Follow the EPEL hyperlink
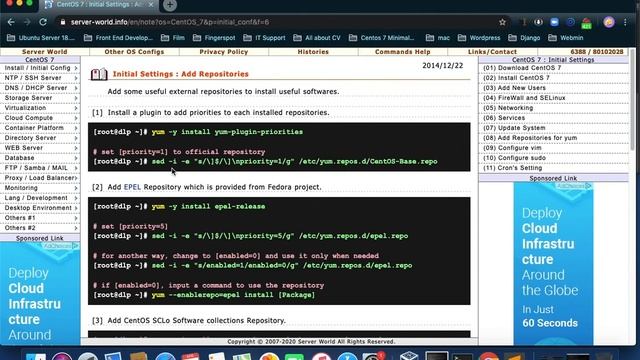 click(132, 187)
